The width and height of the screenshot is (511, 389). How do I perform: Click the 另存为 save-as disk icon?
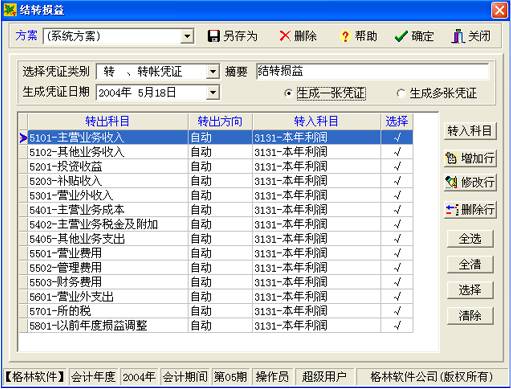pyautogui.click(x=214, y=36)
